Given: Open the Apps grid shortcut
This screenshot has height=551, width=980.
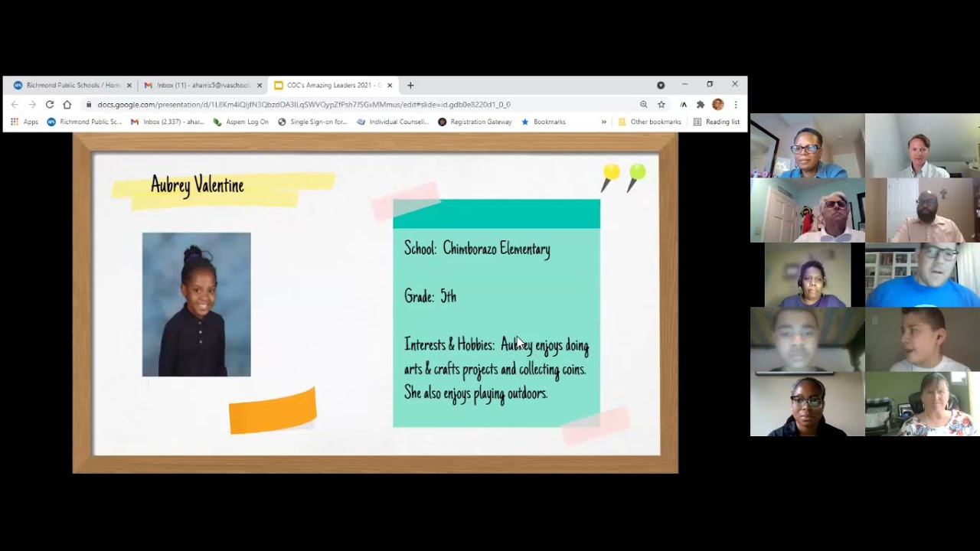Looking at the screenshot, I should click(24, 122).
